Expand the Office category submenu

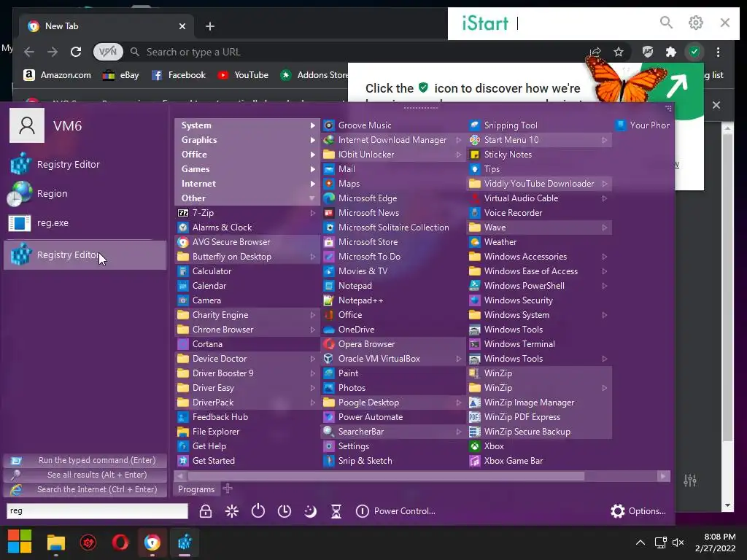coord(247,155)
